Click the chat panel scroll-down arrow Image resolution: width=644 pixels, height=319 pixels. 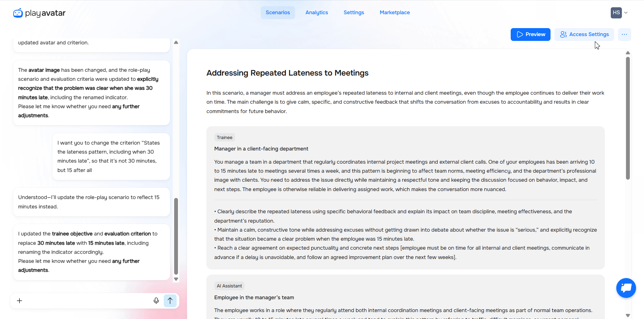176,279
